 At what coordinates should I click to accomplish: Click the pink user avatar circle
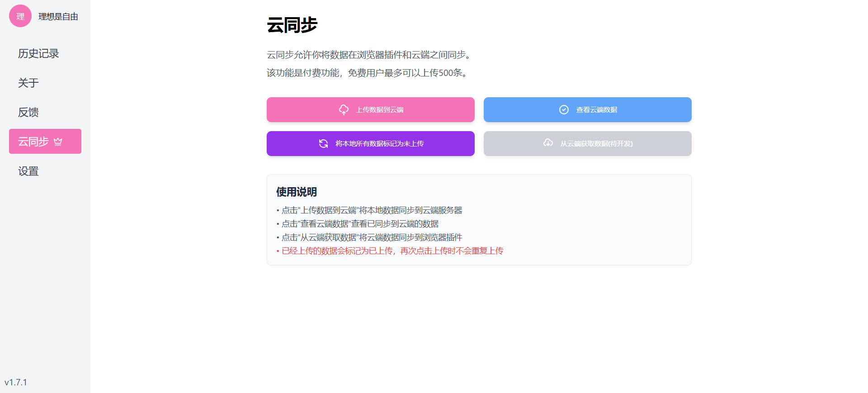20,16
